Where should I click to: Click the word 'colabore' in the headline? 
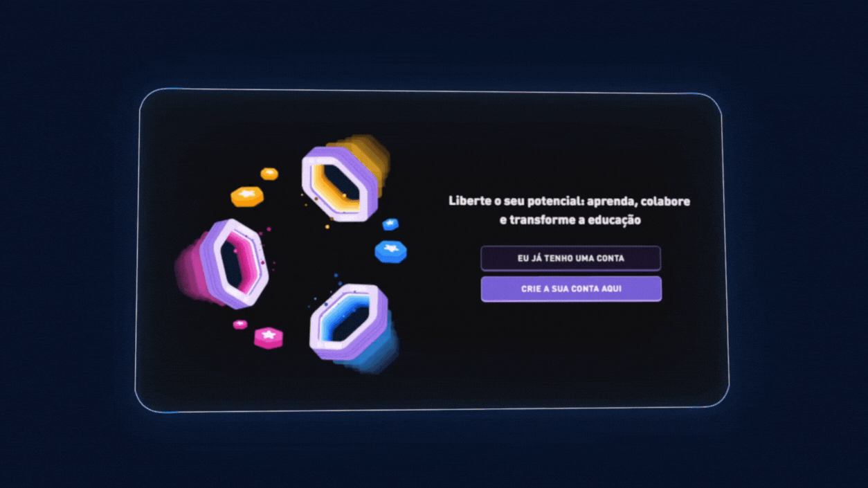[x=665, y=201]
